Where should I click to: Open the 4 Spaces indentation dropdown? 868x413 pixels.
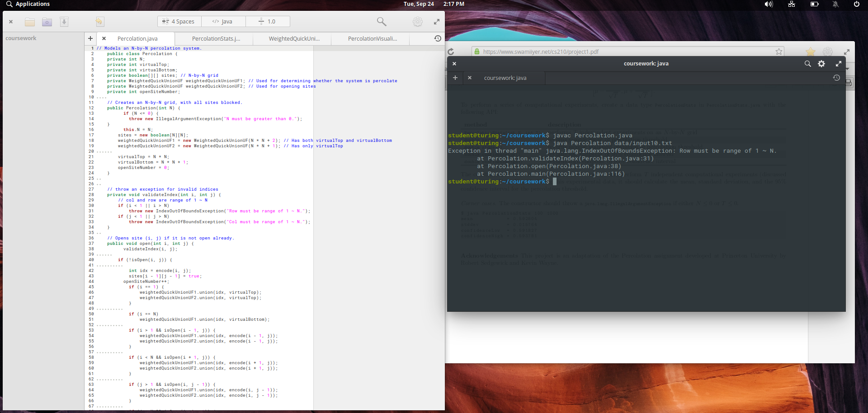pyautogui.click(x=179, y=21)
